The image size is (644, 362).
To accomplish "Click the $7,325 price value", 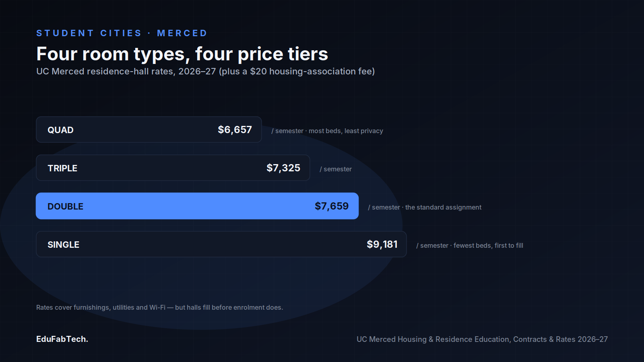I will 283,168.
